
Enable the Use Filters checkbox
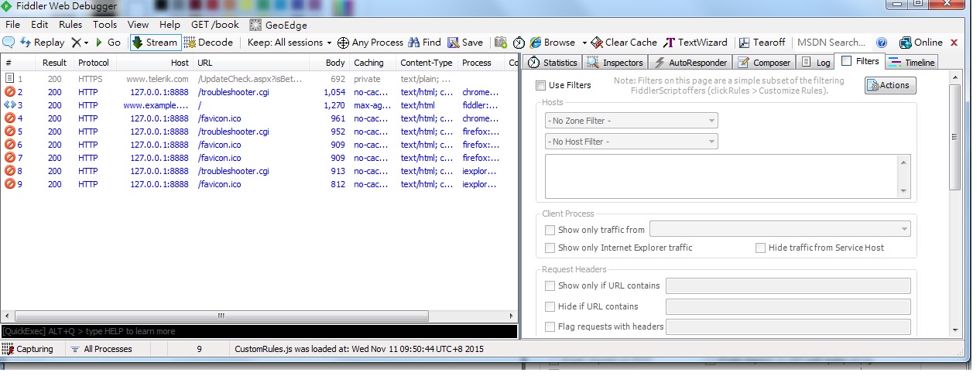[540, 85]
